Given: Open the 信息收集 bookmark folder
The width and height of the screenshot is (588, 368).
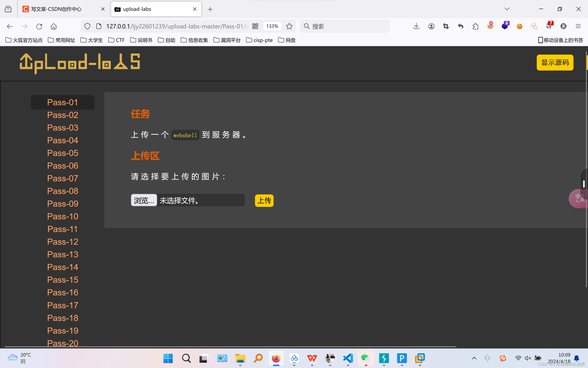Looking at the screenshot, I should click(194, 40).
